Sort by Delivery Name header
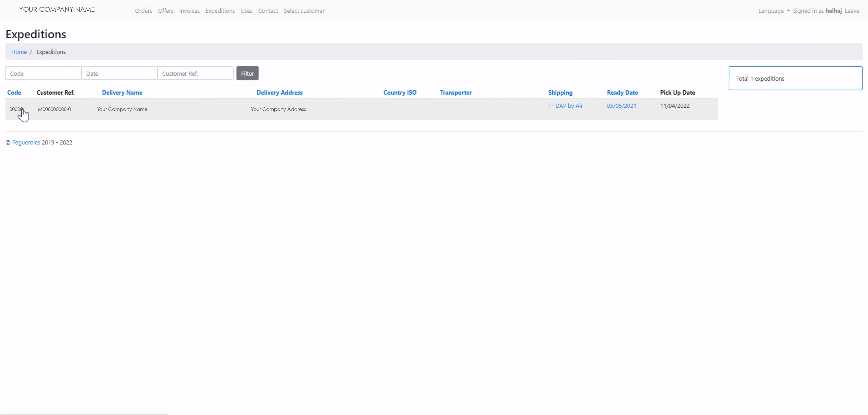The width and height of the screenshot is (868, 415). pos(122,92)
